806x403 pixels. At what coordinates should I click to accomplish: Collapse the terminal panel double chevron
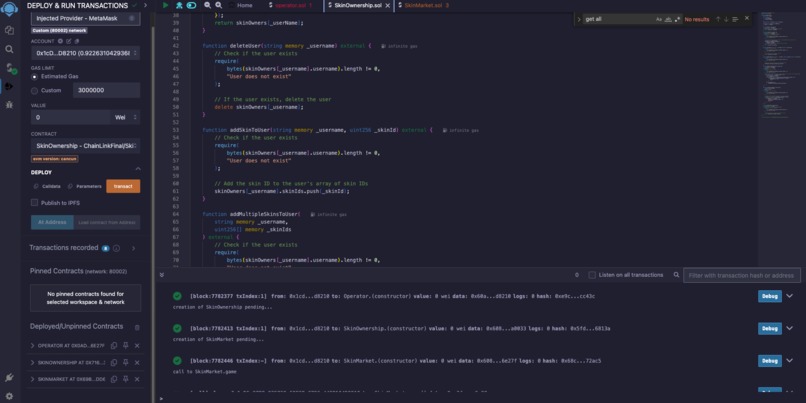point(161,275)
